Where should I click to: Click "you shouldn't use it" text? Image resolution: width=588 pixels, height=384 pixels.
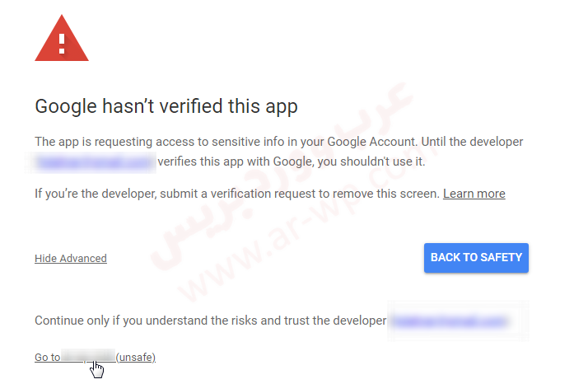371,162
